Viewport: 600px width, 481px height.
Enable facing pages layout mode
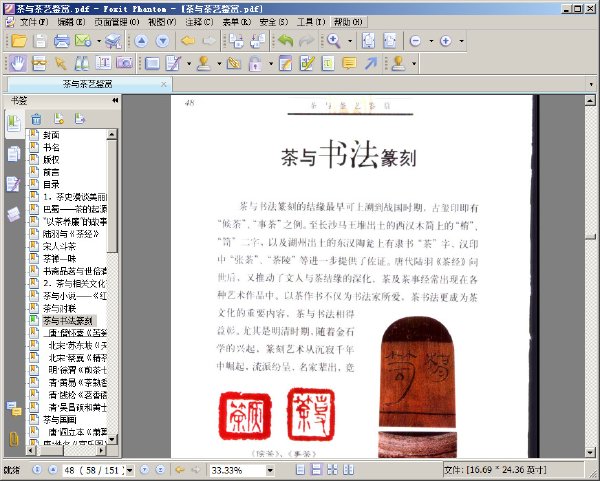coord(333,470)
